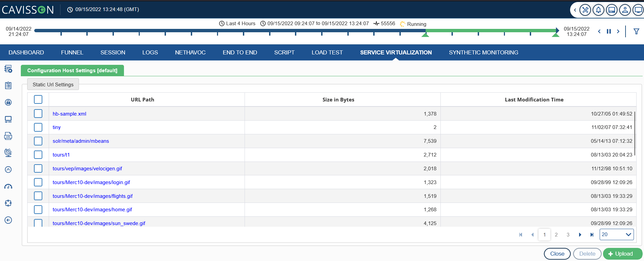Open the rows-per-page dropdown showing 20
The width and height of the screenshot is (644, 261).
(x=616, y=234)
